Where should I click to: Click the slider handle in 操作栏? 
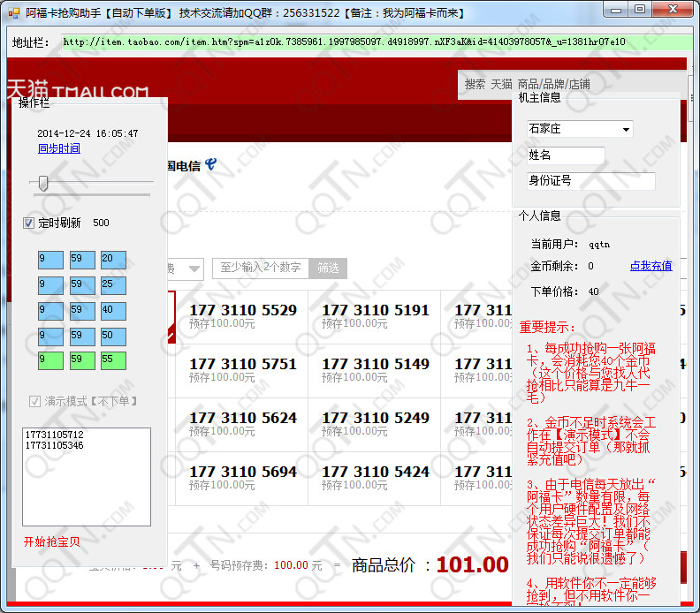pyautogui.click(x=42, y=183)
